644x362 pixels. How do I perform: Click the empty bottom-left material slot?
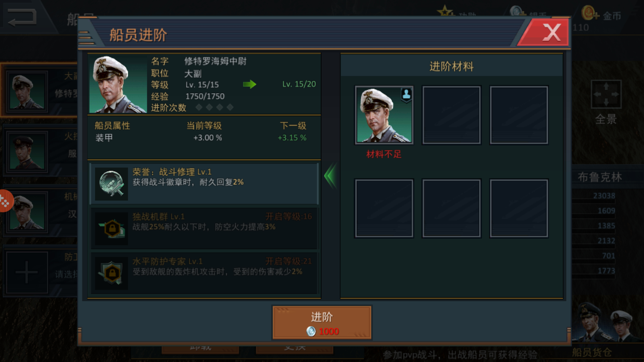[384, 208]
